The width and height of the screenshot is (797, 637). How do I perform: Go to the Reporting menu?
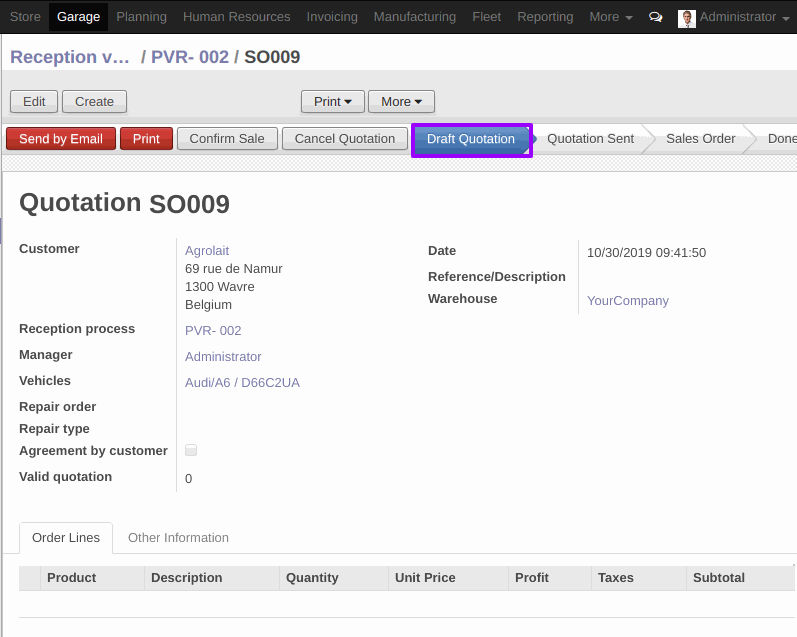(545, 17)
